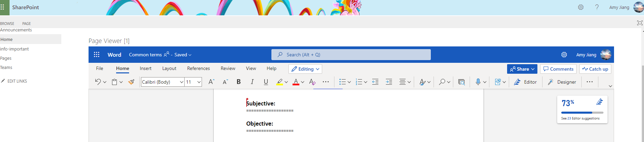Viewport: 644px width, 142px height.
Task: Open more font options ellipsis
Action: point(326,82)
